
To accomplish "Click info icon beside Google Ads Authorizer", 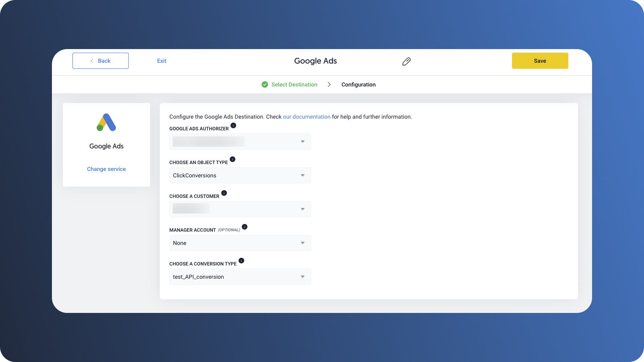I will point(233,125).
